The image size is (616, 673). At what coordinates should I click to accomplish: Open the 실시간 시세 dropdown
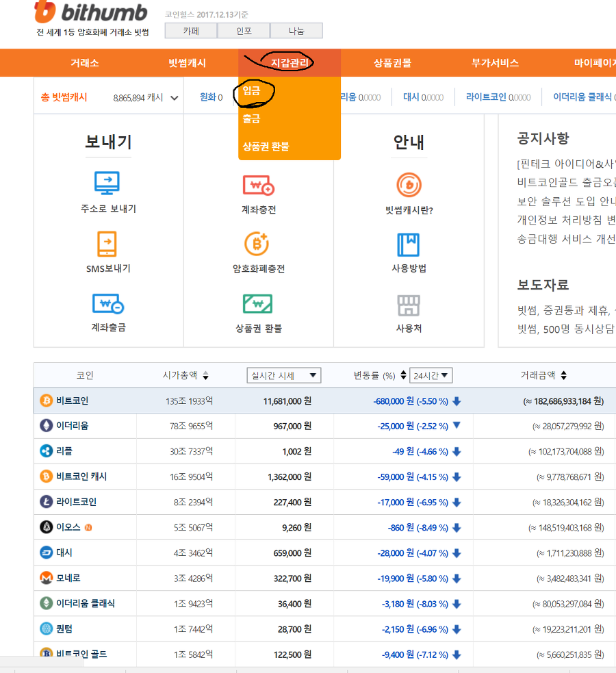coord(283,375)
